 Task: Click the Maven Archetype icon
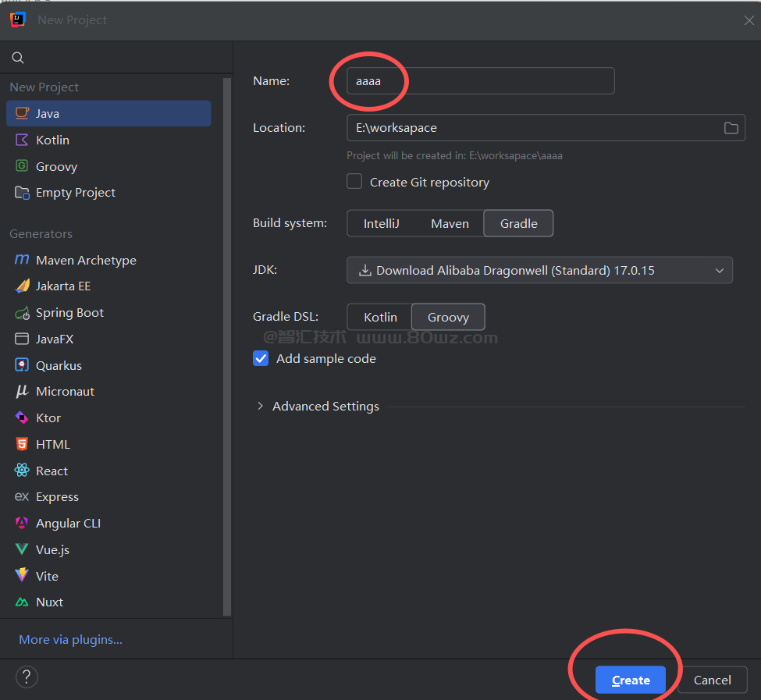[x=22, y=260]
